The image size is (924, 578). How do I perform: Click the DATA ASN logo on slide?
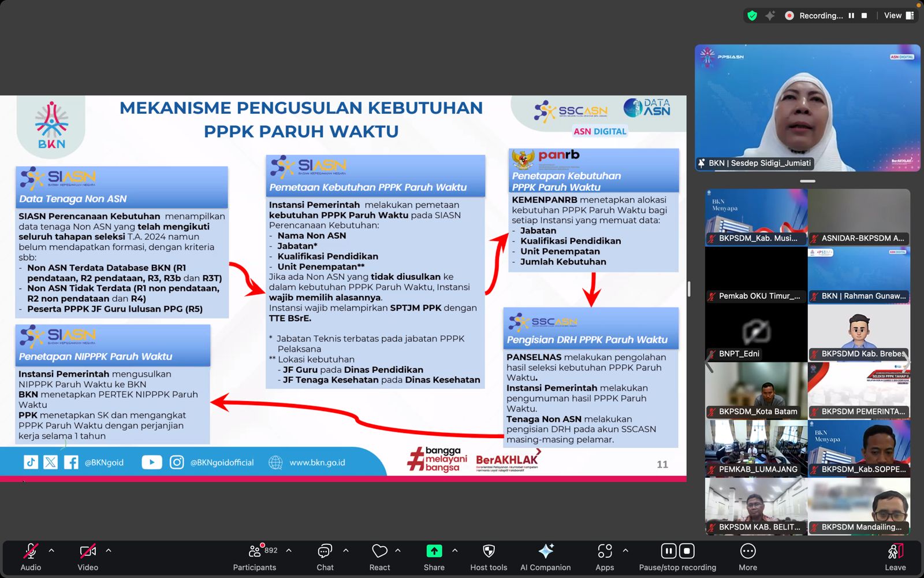647,107
